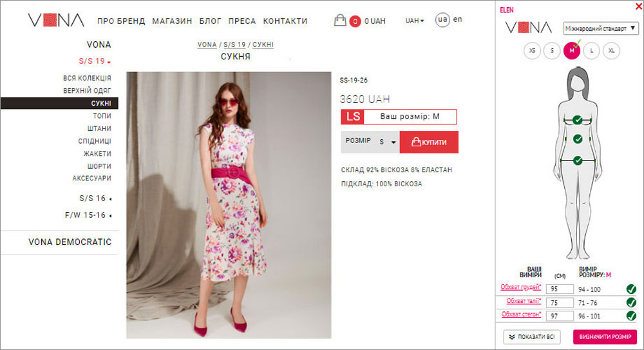Screen dimensions: 644x350
Task: Click the red cart item counter badge
Action: tap(355, 21)
